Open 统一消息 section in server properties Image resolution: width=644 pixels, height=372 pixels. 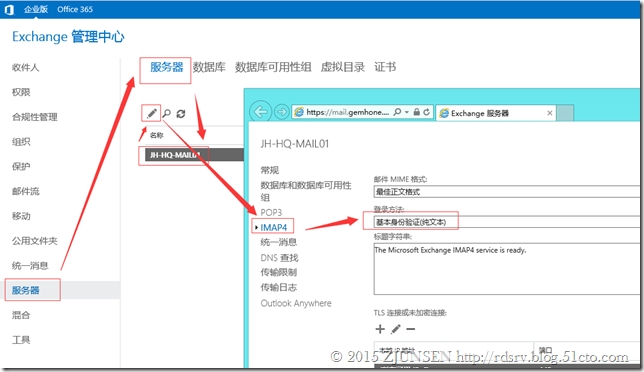(x=278, y=242)
